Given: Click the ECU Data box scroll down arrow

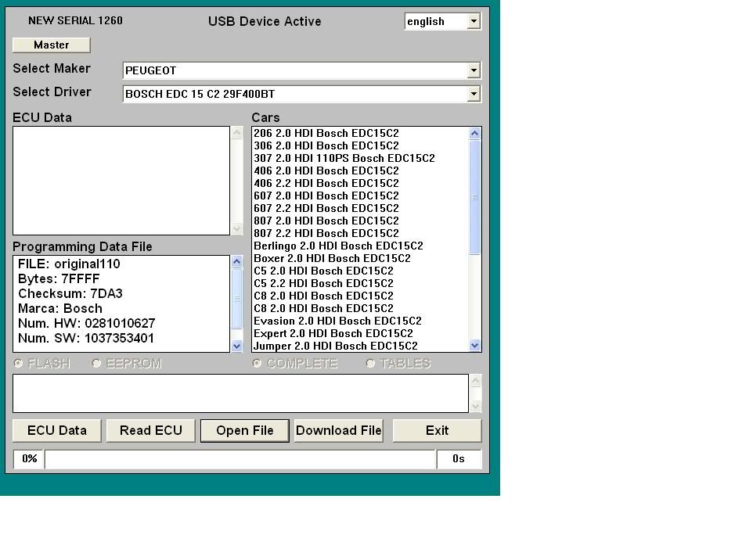Looking at the screenshot, I should [x=236, y=228].
